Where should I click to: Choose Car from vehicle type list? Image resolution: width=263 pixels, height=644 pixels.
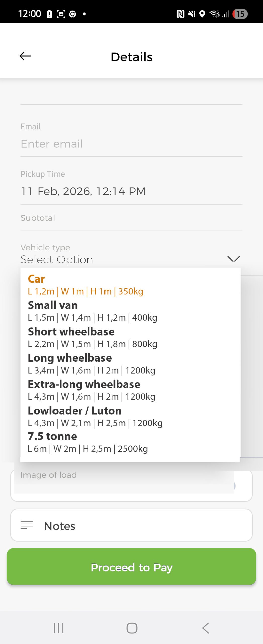85,285
